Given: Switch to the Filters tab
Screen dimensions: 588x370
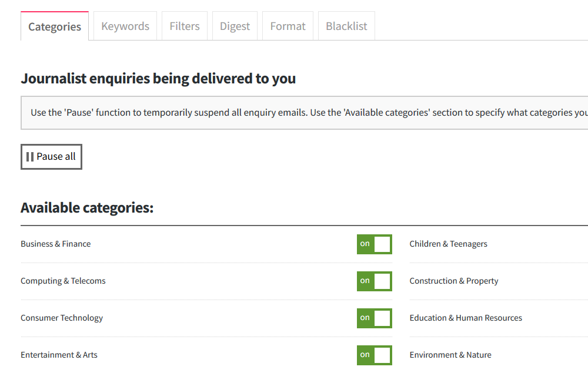Looking at the screenshot, I should click(185, 26).
